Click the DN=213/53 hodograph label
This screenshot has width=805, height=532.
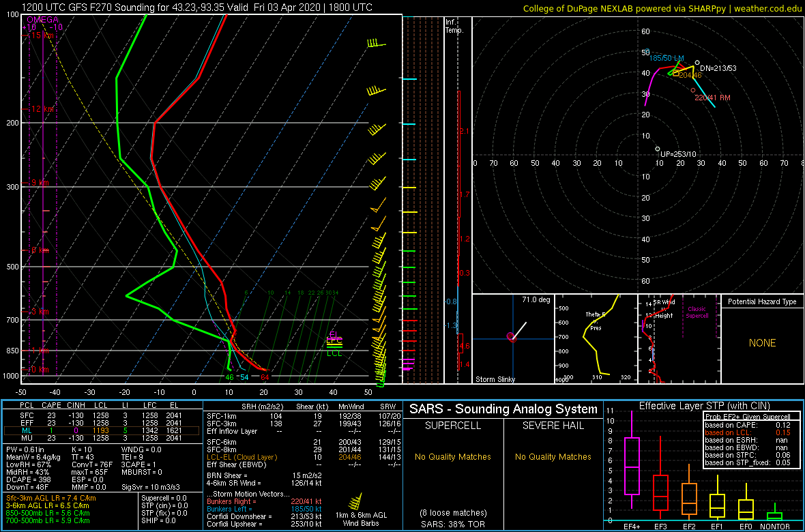point(719,68)
